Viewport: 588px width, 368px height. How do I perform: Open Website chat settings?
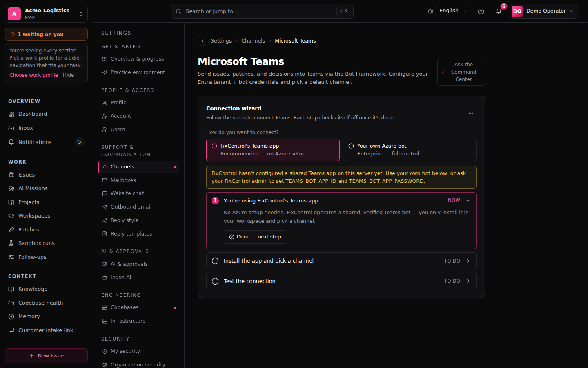pos(138,193)
